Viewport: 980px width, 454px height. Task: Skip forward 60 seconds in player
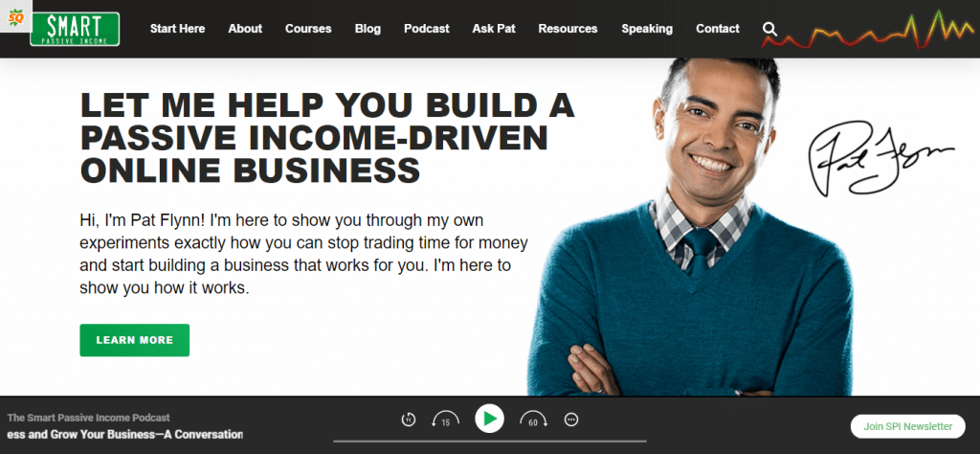coord(533,420)
